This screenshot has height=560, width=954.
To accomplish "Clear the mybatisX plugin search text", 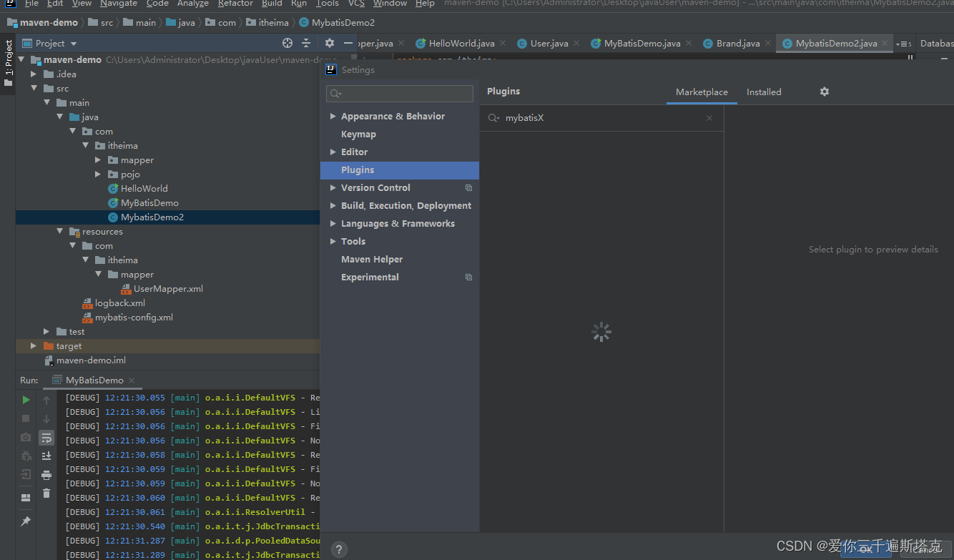I will [x=709, y=118].
